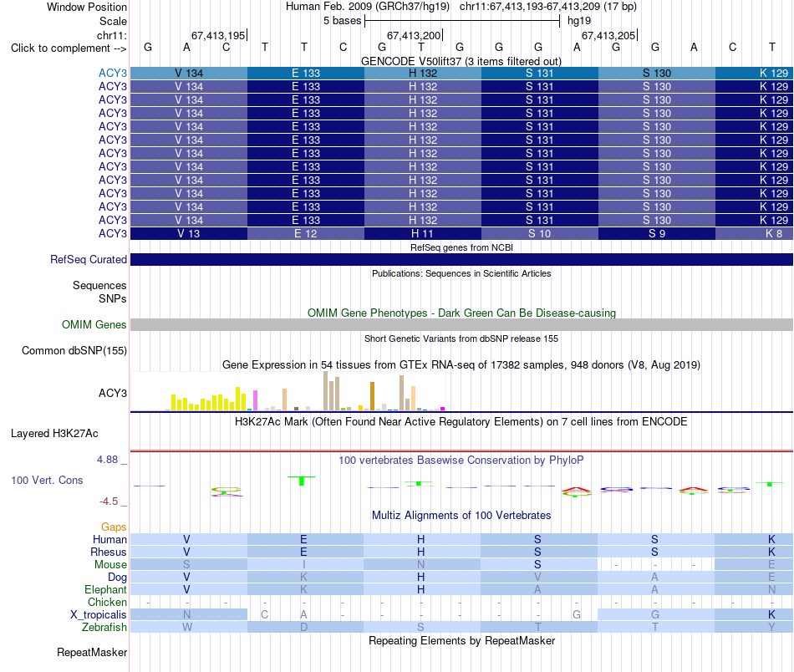Click the chr11:67,413,193-67,413,209 window position text

[x=548, y=7]
